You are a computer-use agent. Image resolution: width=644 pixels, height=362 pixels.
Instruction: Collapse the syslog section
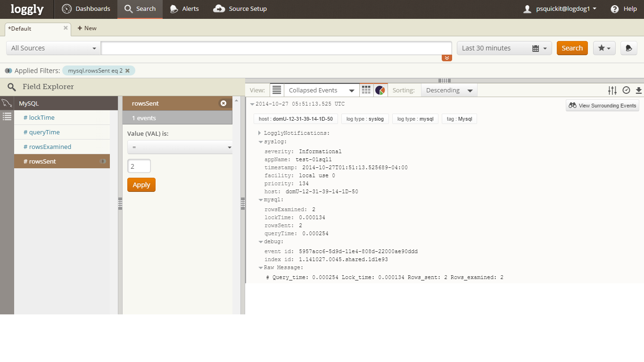[x=261, y=141]
